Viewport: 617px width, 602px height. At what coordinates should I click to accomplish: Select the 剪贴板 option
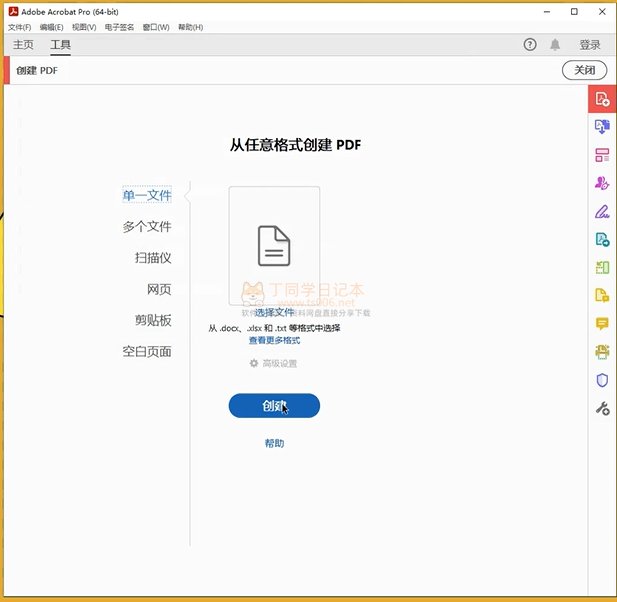(x=153, y=320)
